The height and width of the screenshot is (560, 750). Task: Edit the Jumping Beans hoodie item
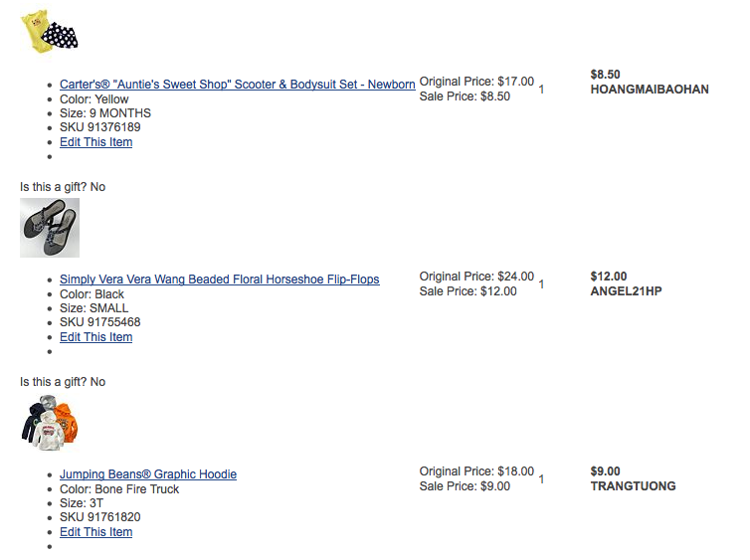click(96, 532)
